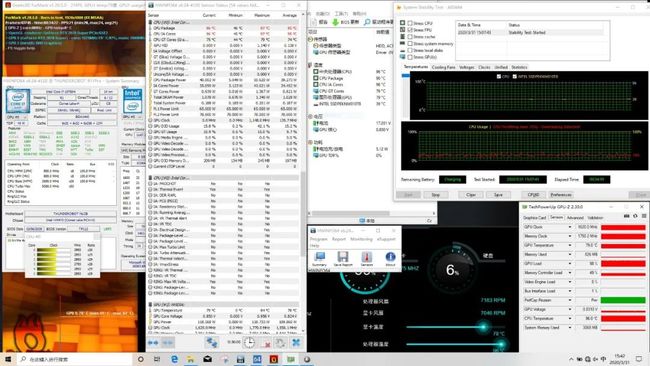Open Task View on taskbar
650x366 pixels.
[157, 359]
